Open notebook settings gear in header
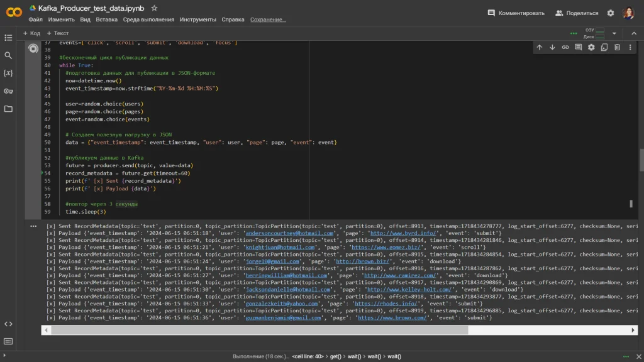This screenshot has height=362, width=644. pyautogui.click(x=611, y=13)
